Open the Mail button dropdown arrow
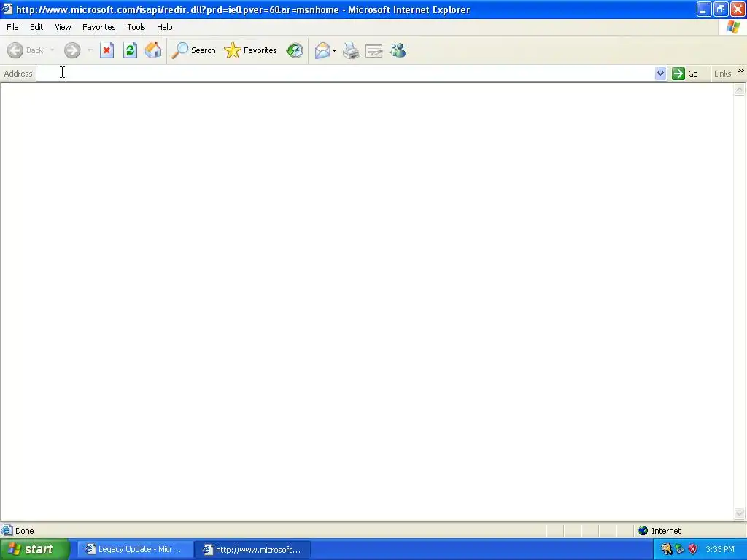Image resolution: width=747 pixels, height=560 pixels. (334, 50)
